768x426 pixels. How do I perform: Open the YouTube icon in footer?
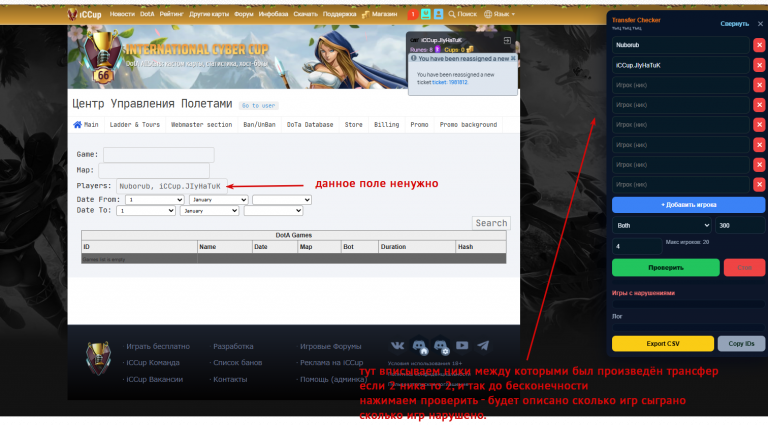pyautogui.click(x=462, y=346)
